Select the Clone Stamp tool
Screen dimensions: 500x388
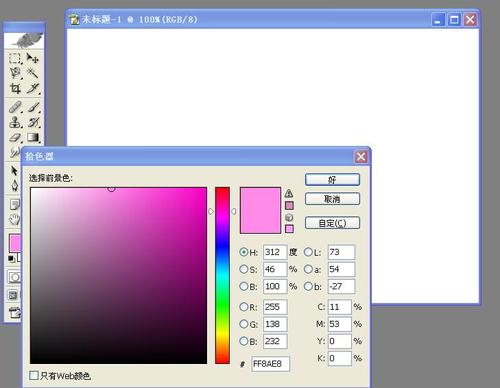click(15, 122)
